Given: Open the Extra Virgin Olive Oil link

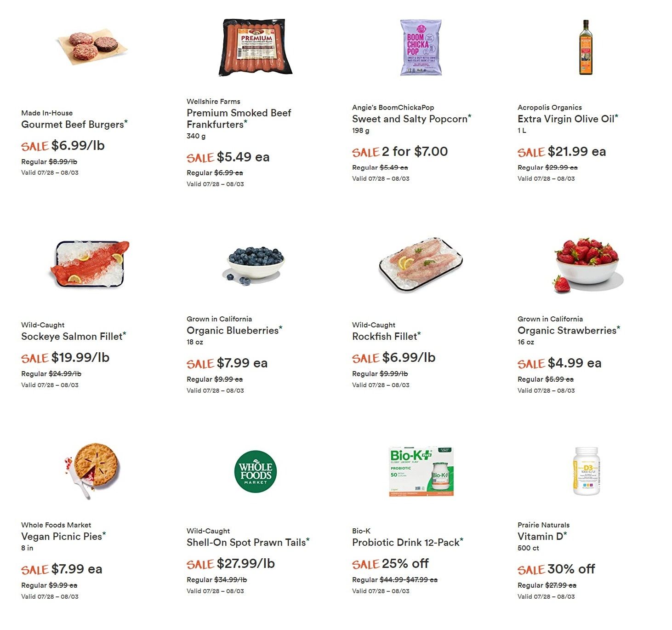Looking at the screenshot, I should (566, 119).
